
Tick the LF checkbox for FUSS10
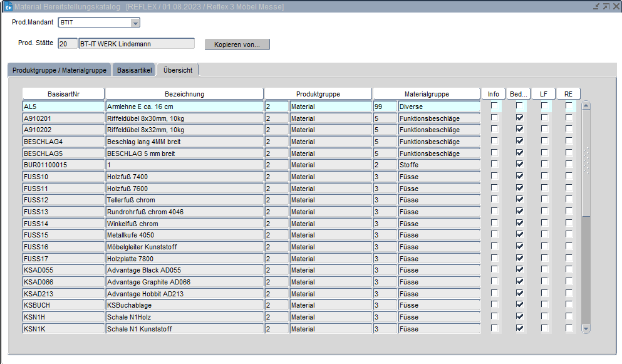pos(544,177)
